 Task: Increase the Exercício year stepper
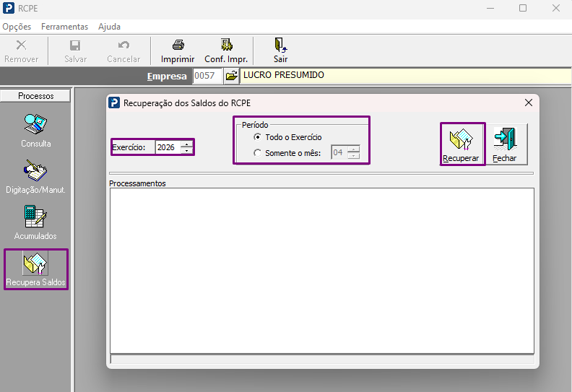(x=187, y=144)
